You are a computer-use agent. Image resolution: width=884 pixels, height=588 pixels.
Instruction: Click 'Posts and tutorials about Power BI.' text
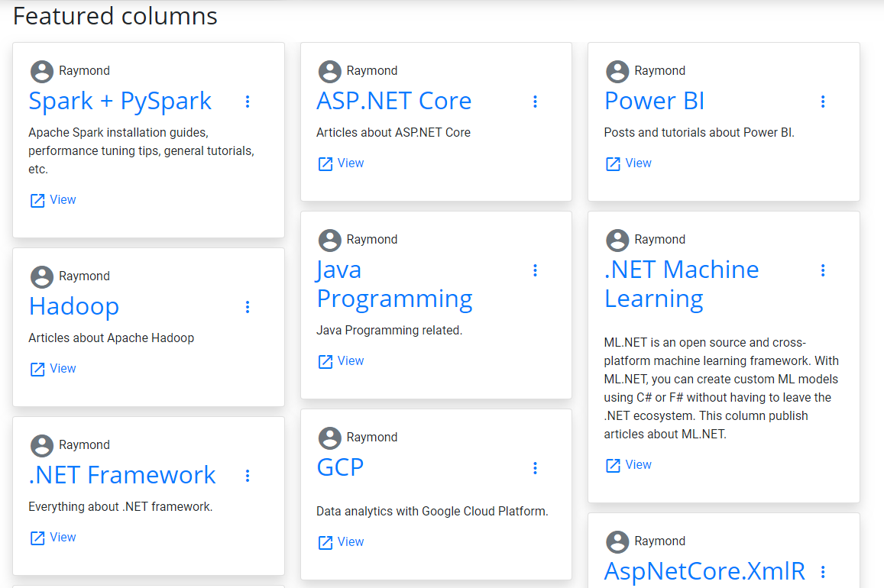699,132
